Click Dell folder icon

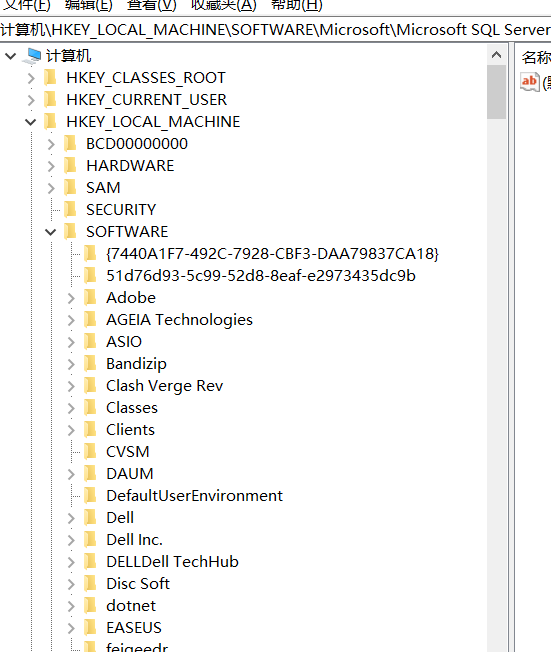[x=90, y=518]
